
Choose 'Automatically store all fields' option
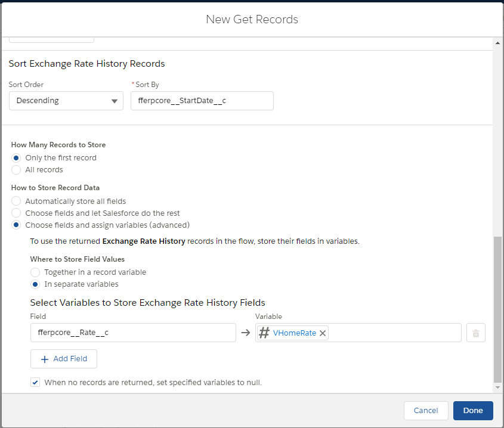[x=16, y=201]
